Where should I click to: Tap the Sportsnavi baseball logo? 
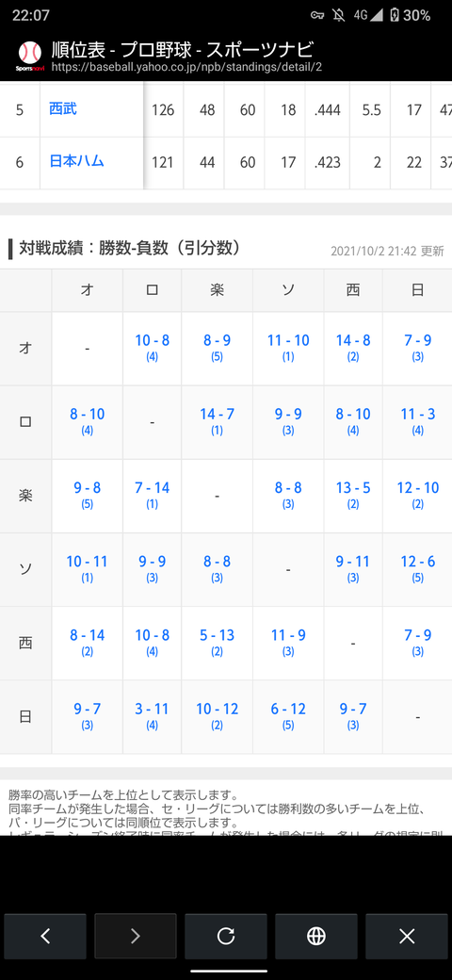pyautogui.click(x=29, y=56)
